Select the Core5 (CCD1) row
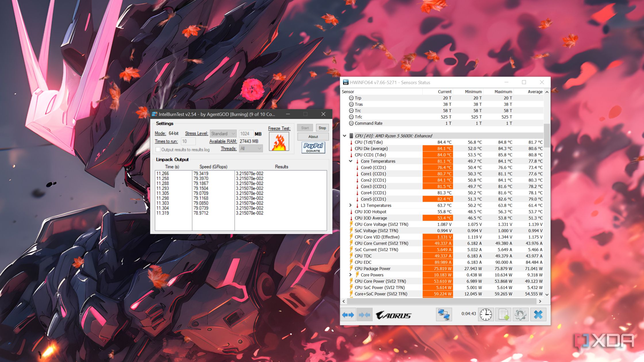 [442, 199]
